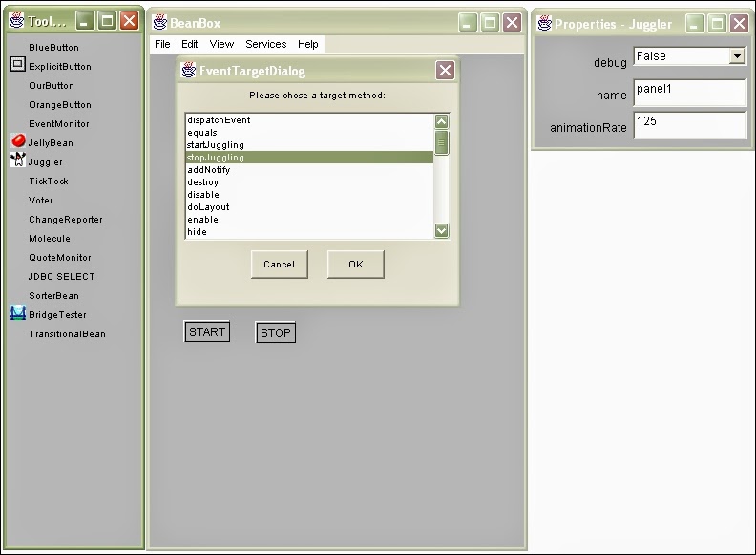This screenshot has height=555, width=756.
Task: Click the Cancel button in dialog
Action: click(x=279, y=264)
